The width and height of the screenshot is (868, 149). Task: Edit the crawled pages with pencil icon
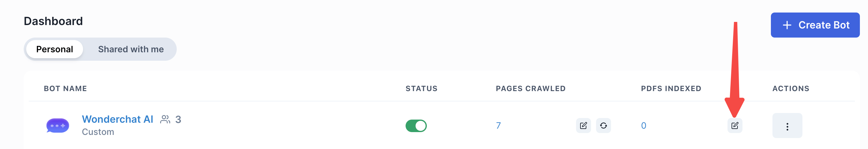click(x=583, y=126)
